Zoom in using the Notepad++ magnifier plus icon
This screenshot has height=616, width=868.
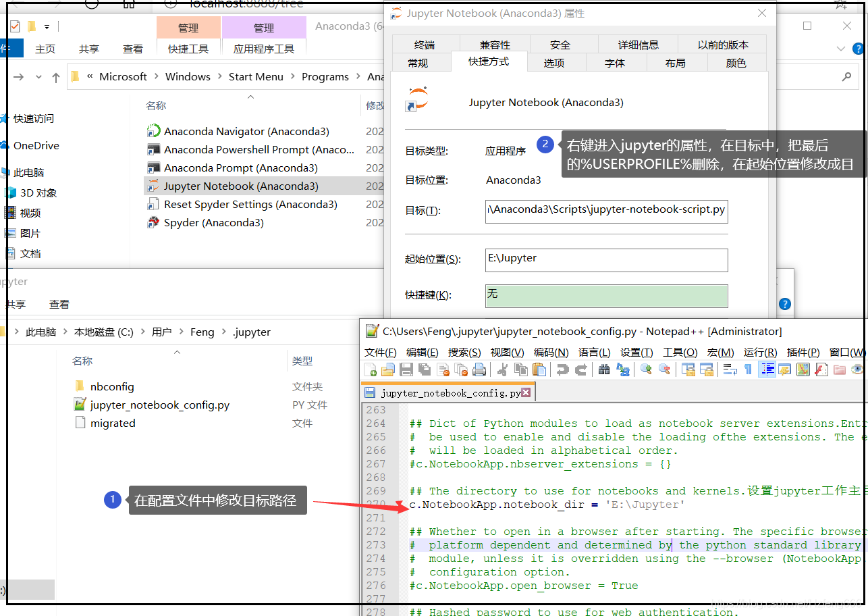pyautogui.click(x=646, y=369)
